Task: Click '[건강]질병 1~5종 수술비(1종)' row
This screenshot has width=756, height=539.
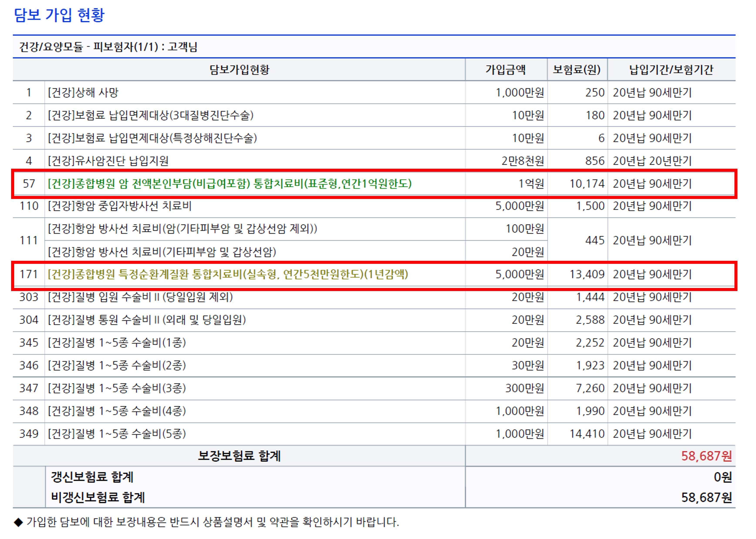Action: pos(374,342)
